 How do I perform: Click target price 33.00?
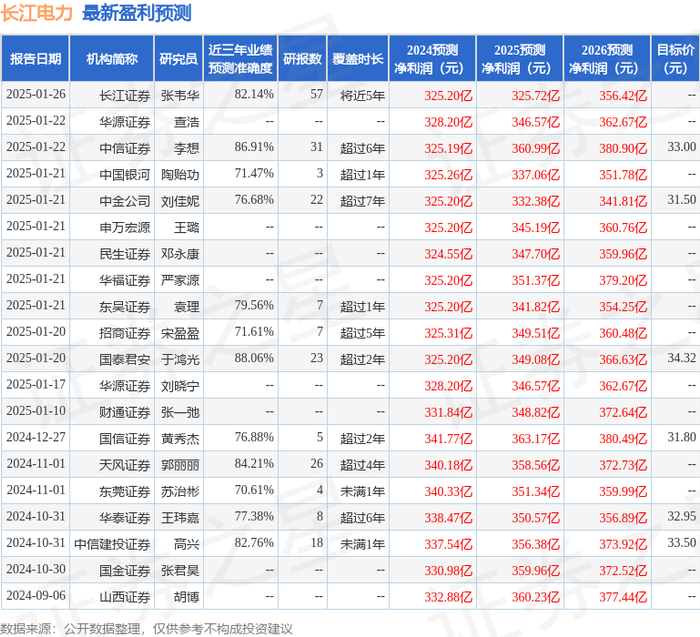(682, 147)
